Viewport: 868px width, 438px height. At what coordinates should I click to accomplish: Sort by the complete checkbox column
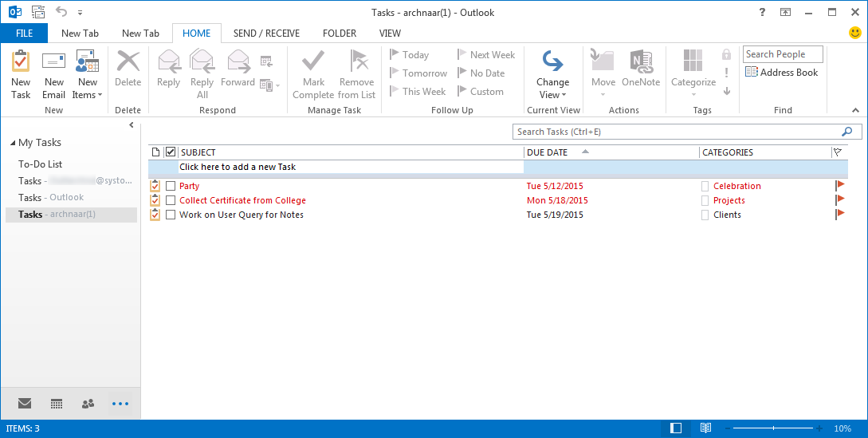(171, 152)
